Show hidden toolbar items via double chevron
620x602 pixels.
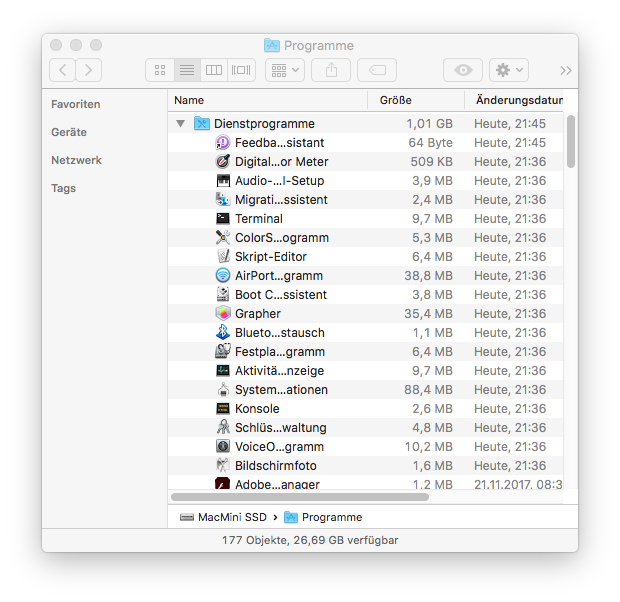click(x=566, y=70)
